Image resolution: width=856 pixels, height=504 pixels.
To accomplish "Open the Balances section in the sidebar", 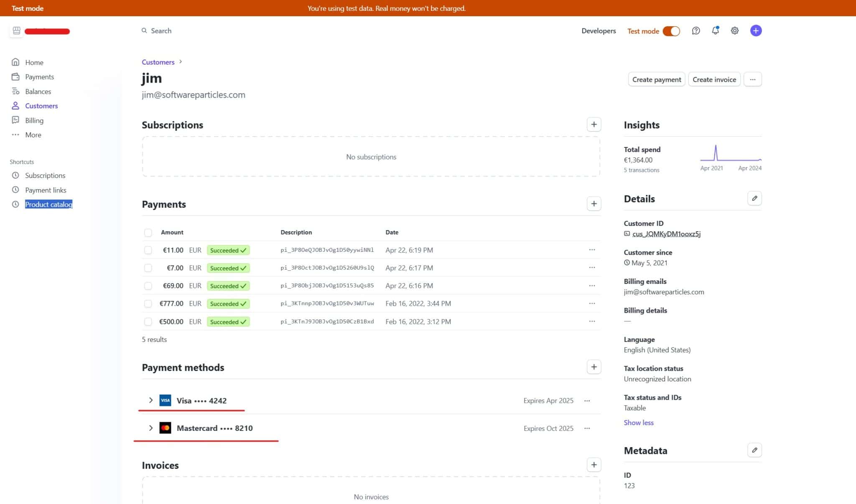I will [x=38, y=91].
